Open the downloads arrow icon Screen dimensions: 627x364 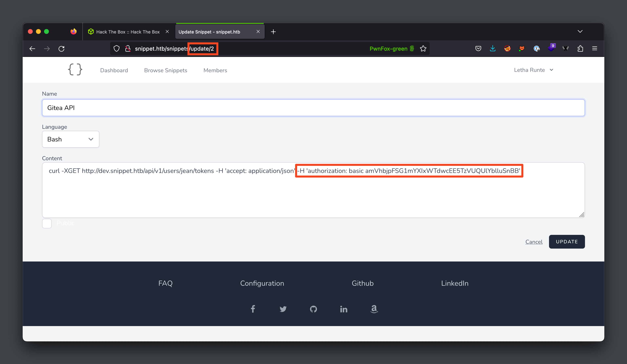click(x=493, y=48)
